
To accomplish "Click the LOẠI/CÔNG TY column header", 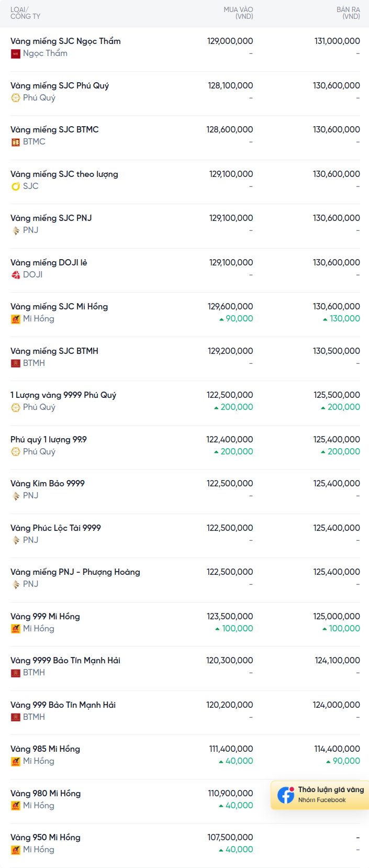I will [25, 13].
